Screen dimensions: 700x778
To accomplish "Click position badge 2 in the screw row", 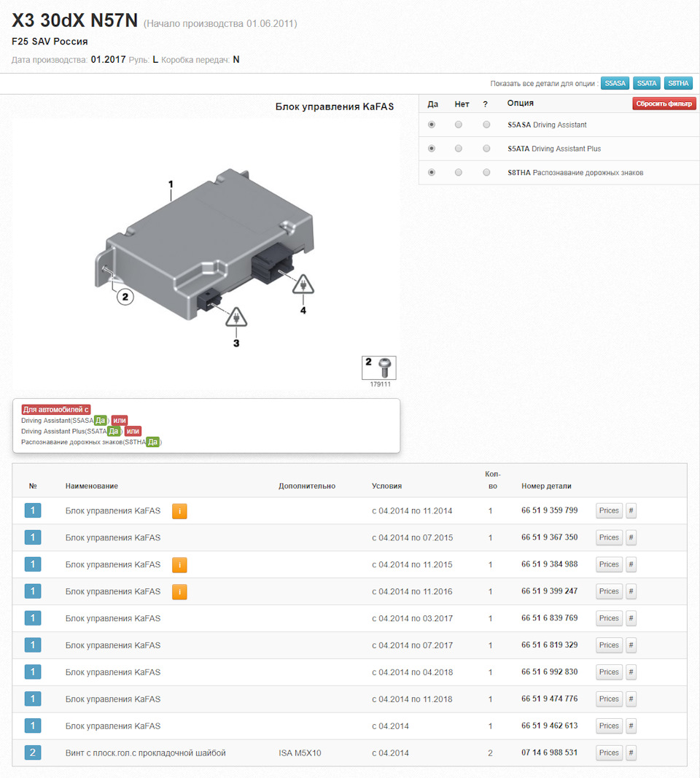I will click(x=33, y=752).
